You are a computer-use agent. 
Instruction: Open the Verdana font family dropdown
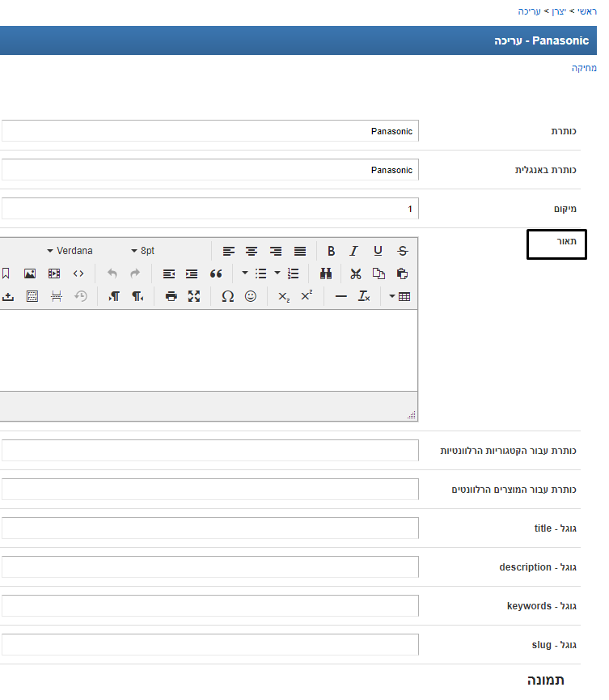pyautogui.click(x=70, y=251)
